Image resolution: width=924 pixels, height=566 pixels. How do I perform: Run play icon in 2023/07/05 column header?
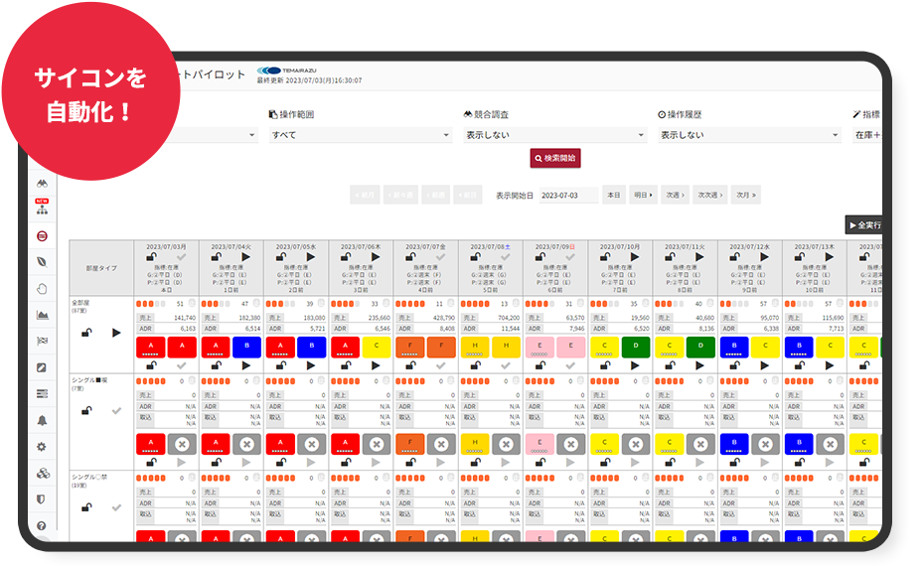pos(311,257)
